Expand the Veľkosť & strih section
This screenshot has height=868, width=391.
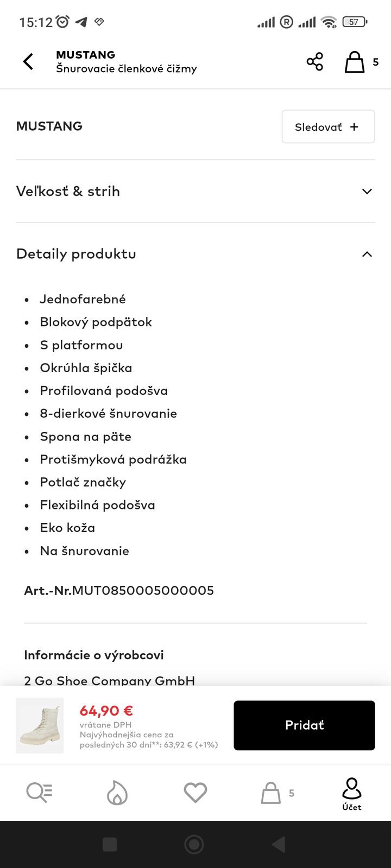pyautogui.click(x=195, y=191)
